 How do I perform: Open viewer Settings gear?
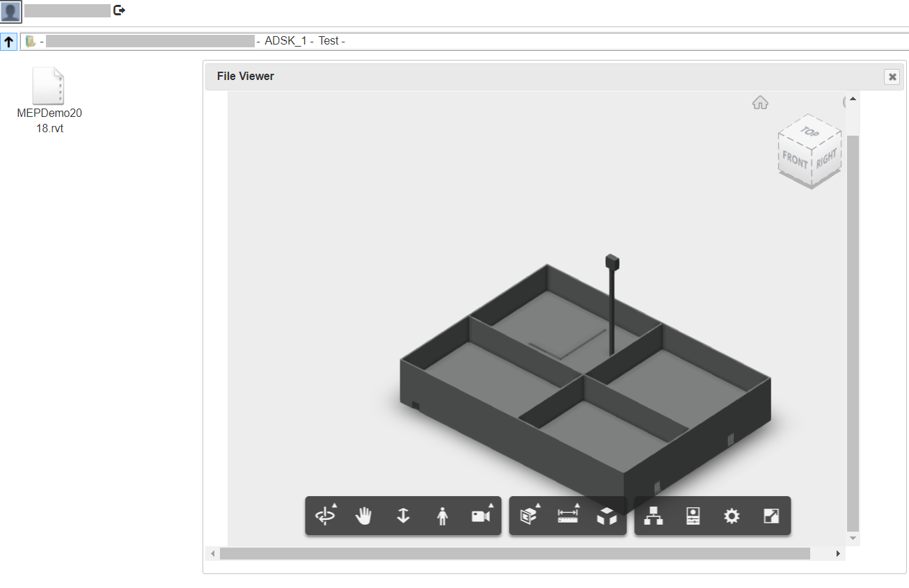[x=732, y=516]
